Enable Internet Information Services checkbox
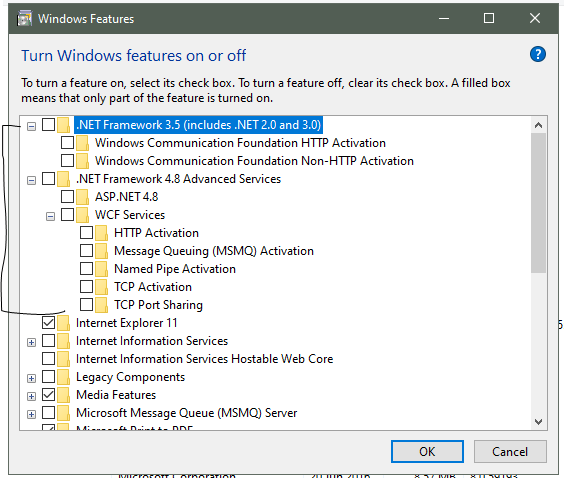Screen dimensions: 564x478 point(49,340)
